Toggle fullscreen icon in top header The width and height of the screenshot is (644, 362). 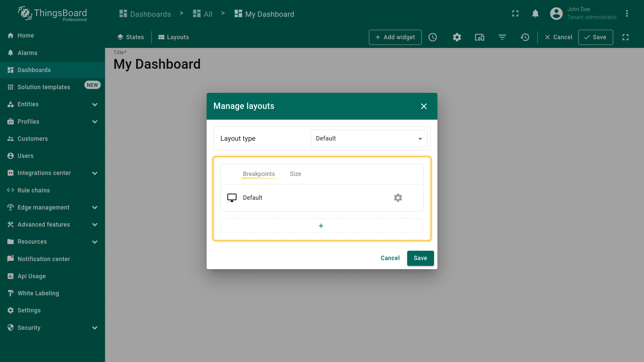click(x=515, y=14)
